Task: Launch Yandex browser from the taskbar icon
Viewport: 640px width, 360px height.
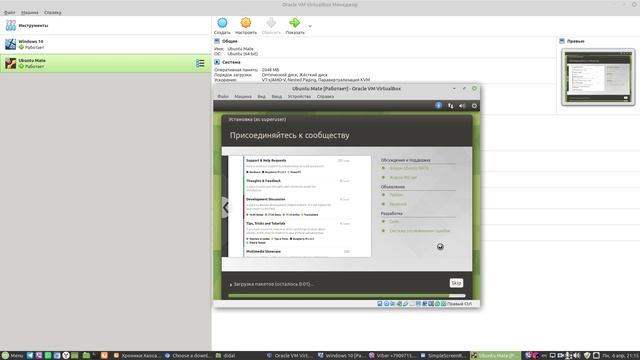Action: [x=66, y=356]
